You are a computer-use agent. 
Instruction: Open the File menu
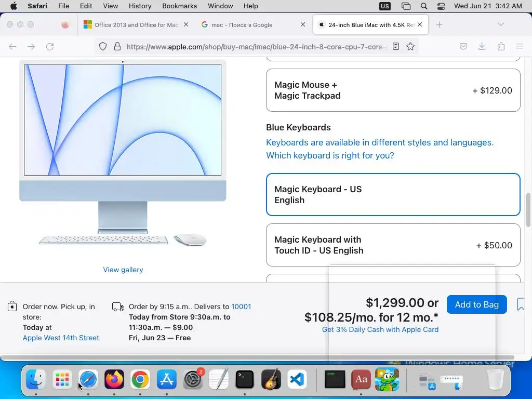click(x=64, y=6)
